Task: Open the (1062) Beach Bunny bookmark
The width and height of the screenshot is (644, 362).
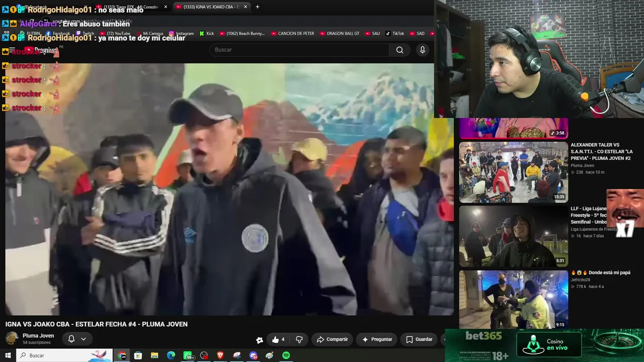Action: [242, 34]
